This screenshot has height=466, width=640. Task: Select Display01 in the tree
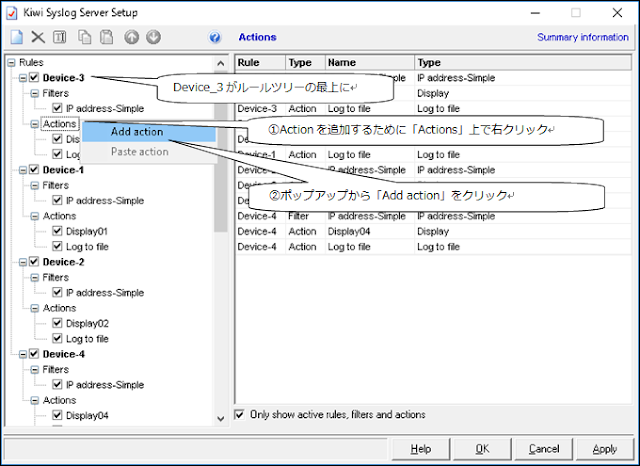[x=87, y=231]
